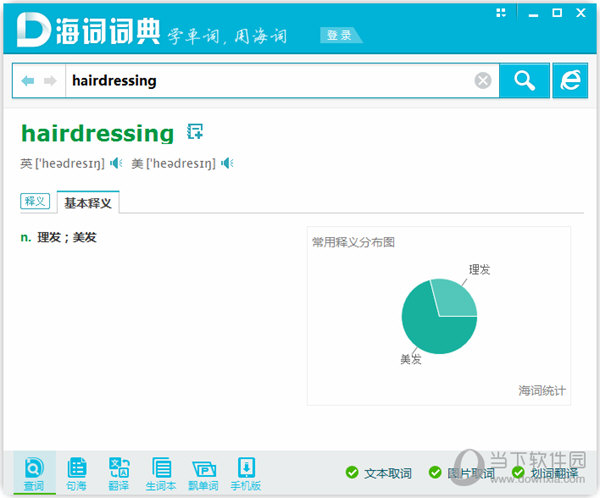Select the 基本释义 tab
This screenshot has width=600, height=498.
click(88, 202)
